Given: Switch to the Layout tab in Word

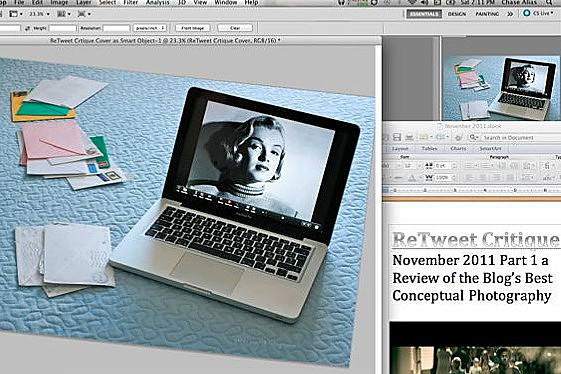Looking at the screenshot, I should 400,149.
